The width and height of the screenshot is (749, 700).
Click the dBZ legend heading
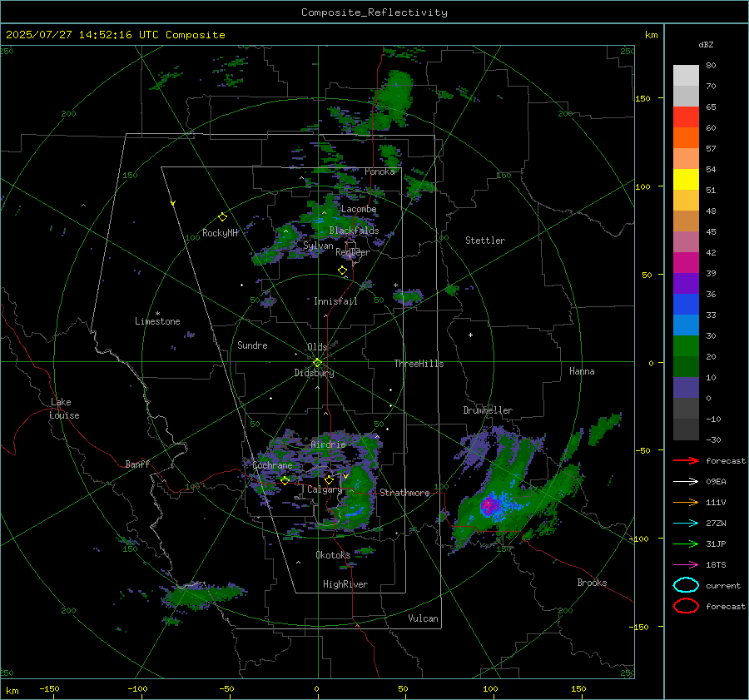coord(706,45)
